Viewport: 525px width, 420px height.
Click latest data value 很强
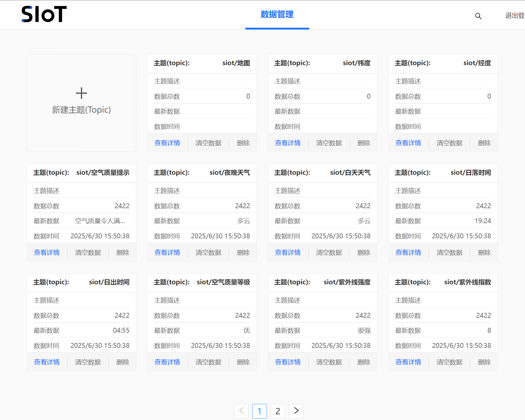tap(364, 330)
